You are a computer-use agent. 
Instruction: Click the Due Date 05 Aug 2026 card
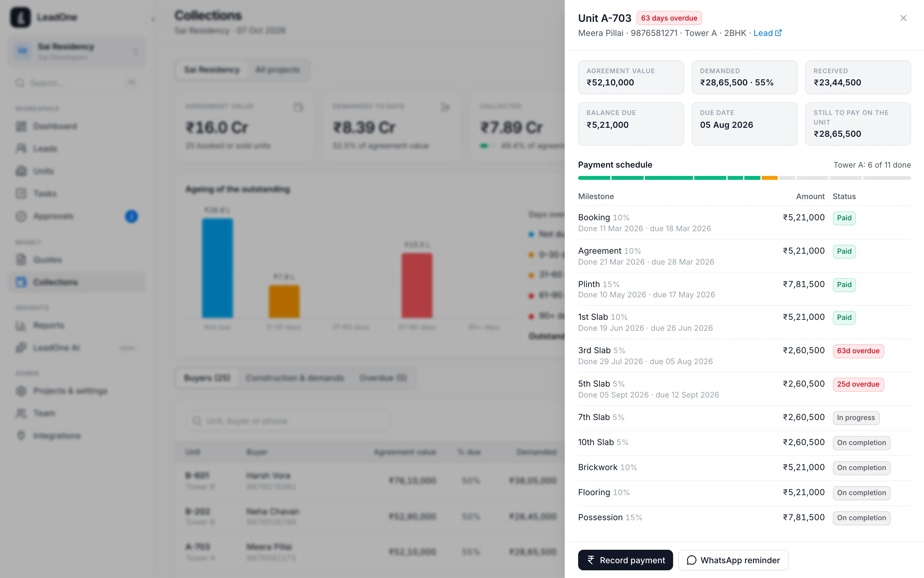[744, 124]
